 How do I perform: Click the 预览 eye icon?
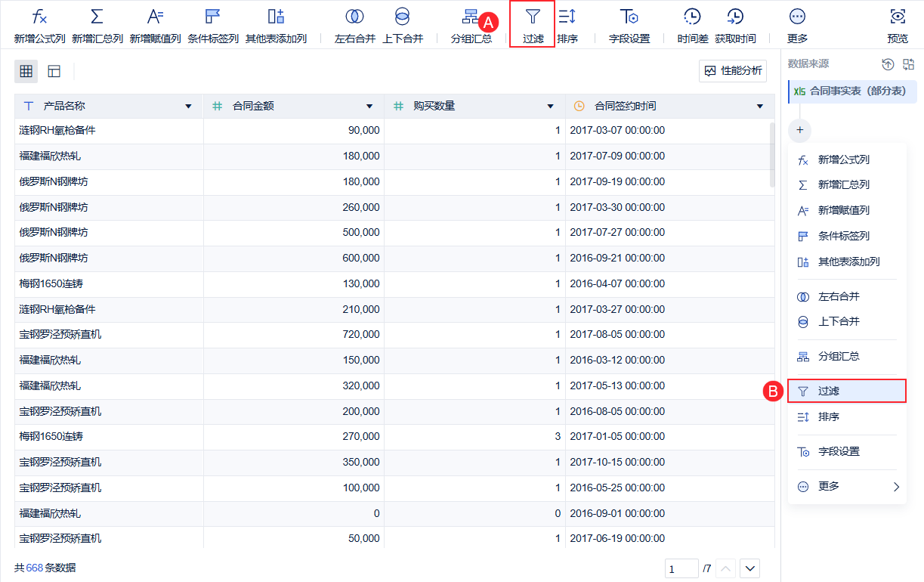tap(898, 17)
